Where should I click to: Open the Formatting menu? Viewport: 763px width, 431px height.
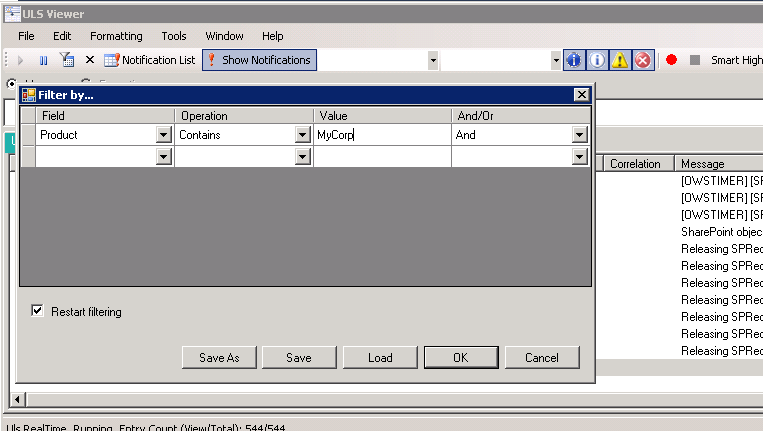116,36
